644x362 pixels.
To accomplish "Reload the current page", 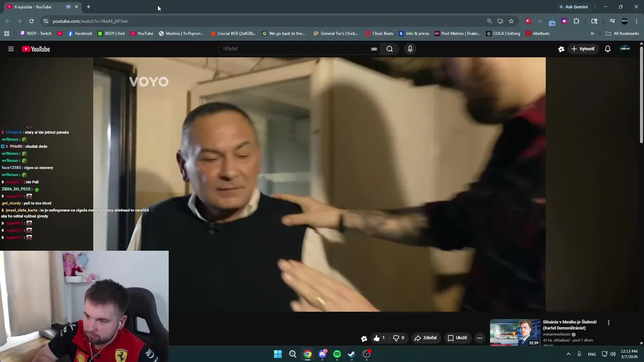I will [31, 21].
